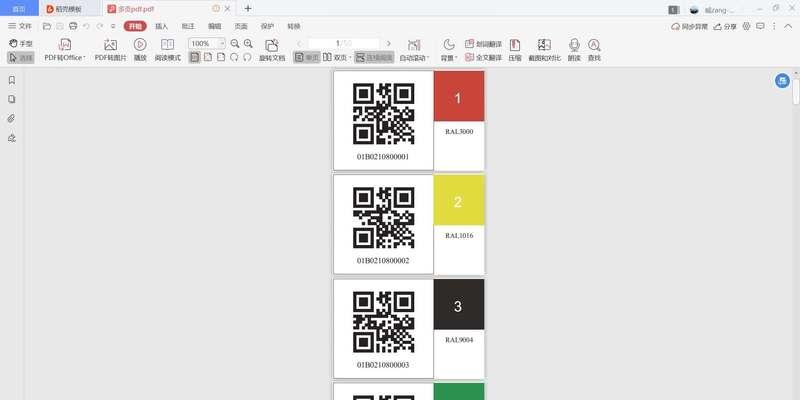Toggle single page view
The width and height of the screenshot is (800, 400).
tap(307, 58)
